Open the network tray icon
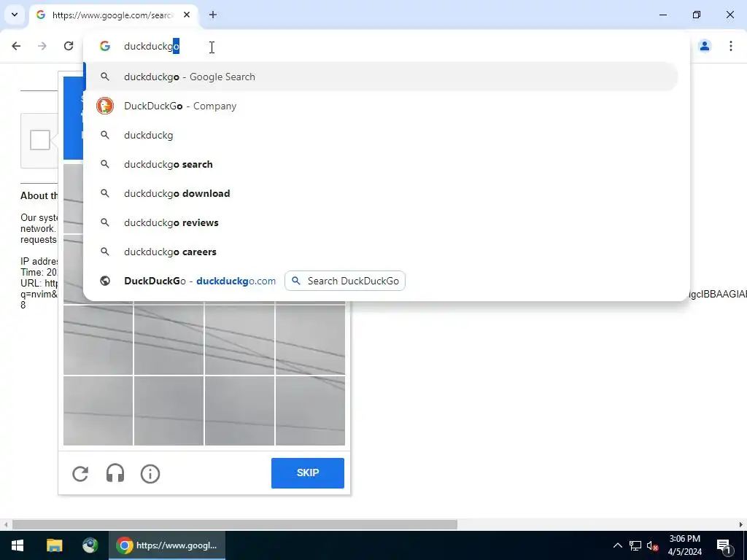The height and width of the screenshot is (560, 747). tap(635, 545)
